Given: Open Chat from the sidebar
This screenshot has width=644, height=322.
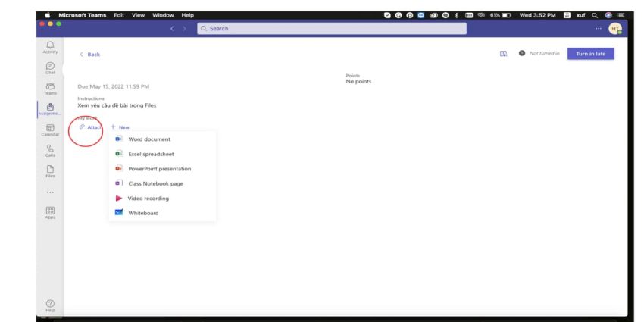Looking at the screenshot, I should point(50,67).
